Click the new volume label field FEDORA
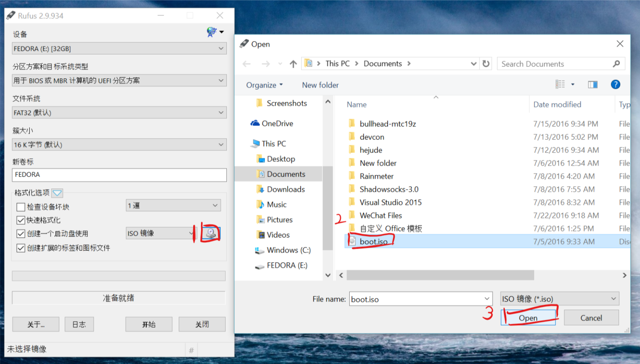Viewport: 640px width, 364px height. (x=119, y=175)
